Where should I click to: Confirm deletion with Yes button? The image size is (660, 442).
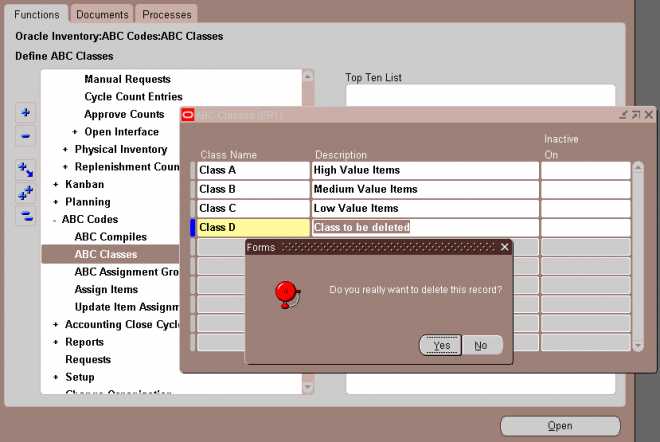[440, 345]
